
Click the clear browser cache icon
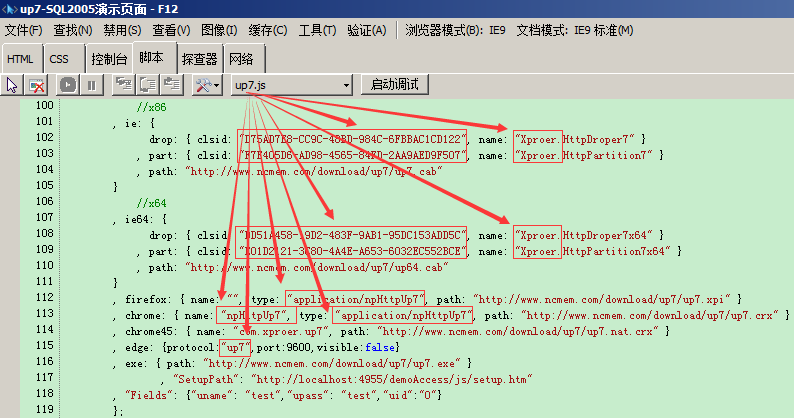click(x=36, y=85)
